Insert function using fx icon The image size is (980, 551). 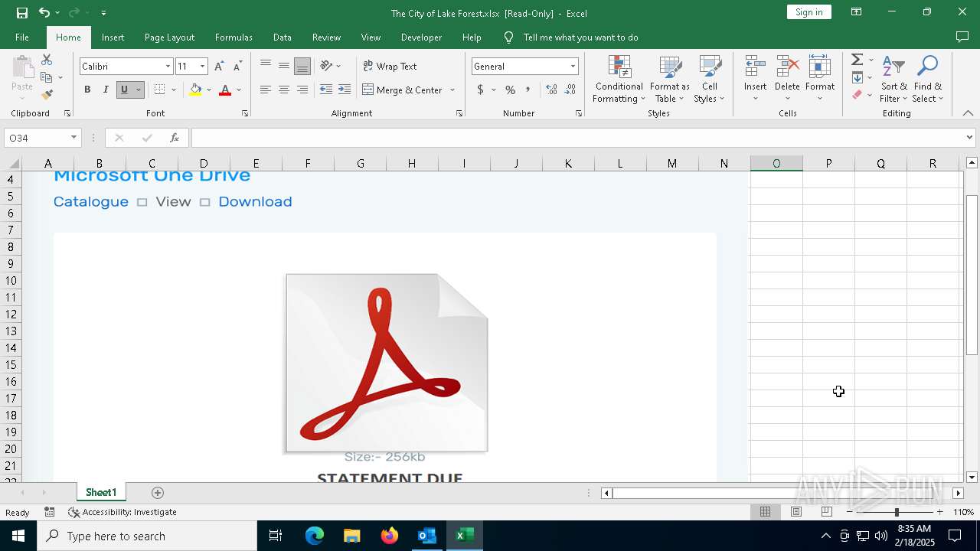[x=175, y=138]
